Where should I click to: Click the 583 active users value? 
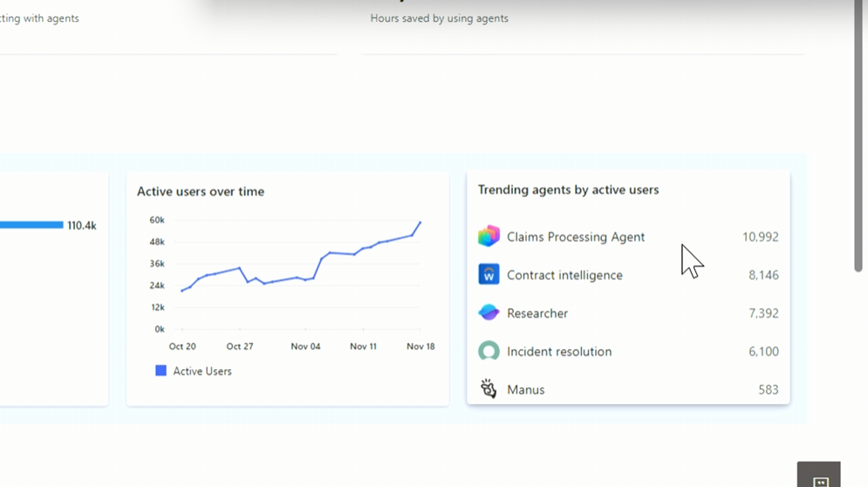click(769, 390)
